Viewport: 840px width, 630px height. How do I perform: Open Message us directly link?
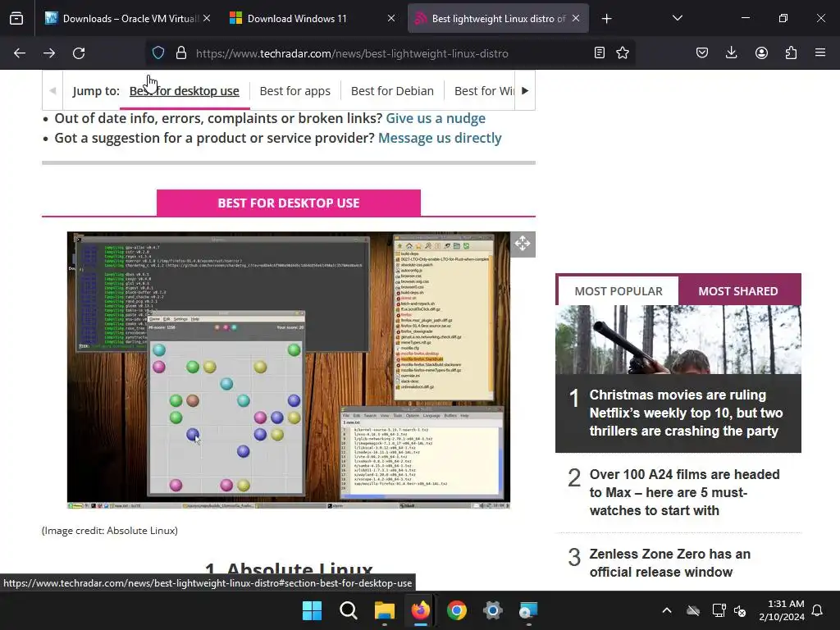coord(440,138)
